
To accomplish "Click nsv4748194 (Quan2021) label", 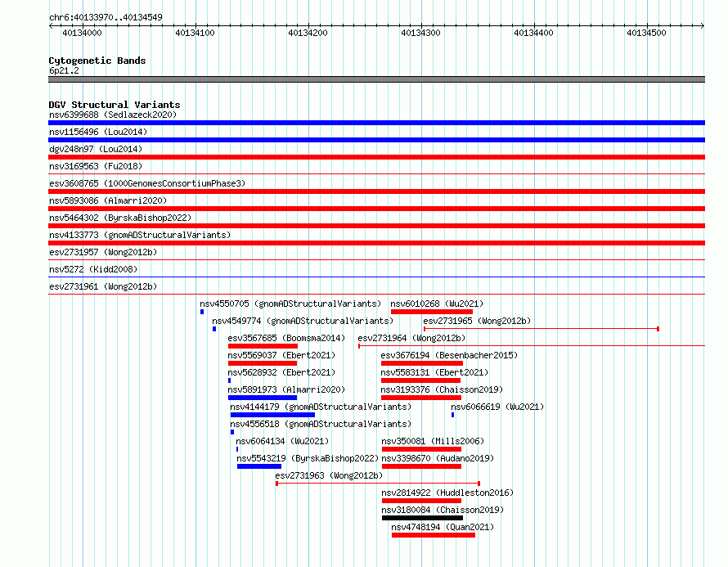I will pyautogui.click(x=443, y=527).
